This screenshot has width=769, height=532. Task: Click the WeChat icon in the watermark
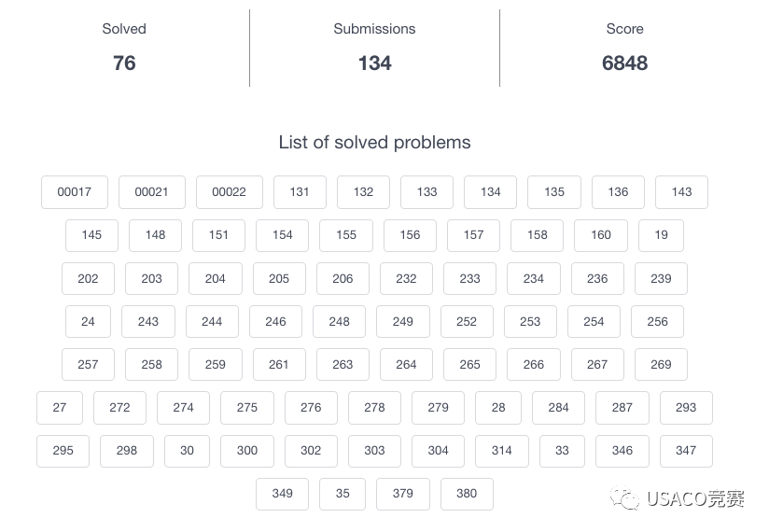click(624, 499)
